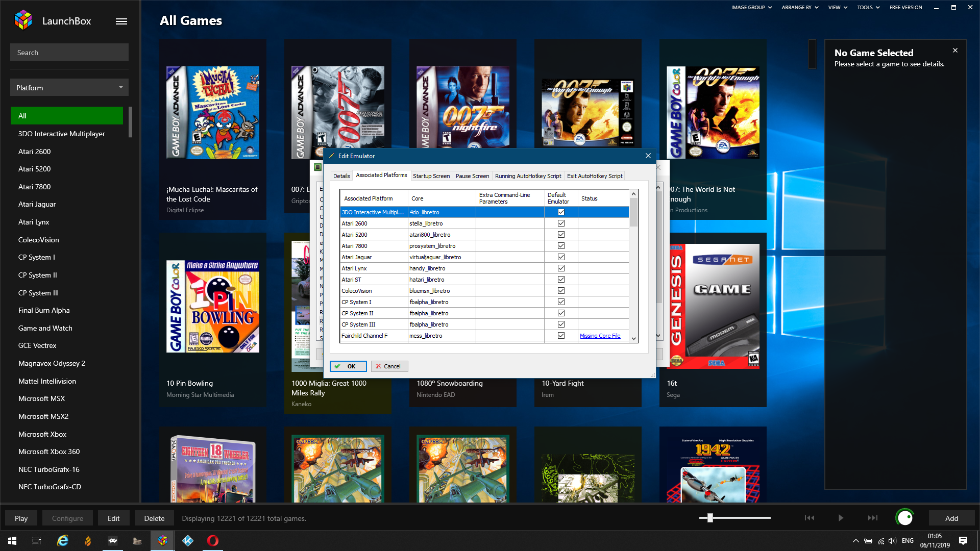The image size is (980, 551).
Task: Click the green circular status icon
Action: pyautogui.click(x=905, y=518)
